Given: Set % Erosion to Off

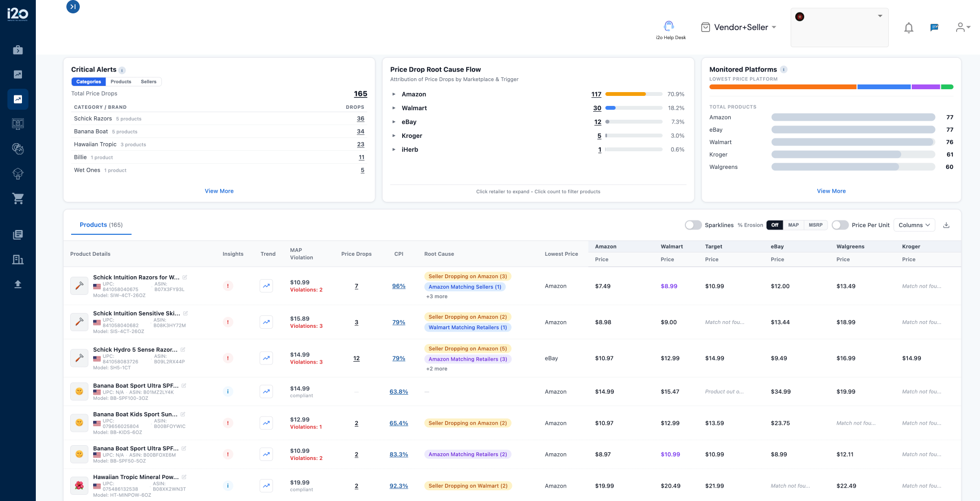Looking at the screenshot, I should click(775, 225).
